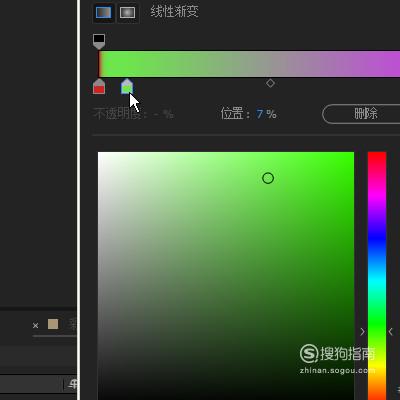
Task: Select the radial gradient type icon
Action: [127, 13]
